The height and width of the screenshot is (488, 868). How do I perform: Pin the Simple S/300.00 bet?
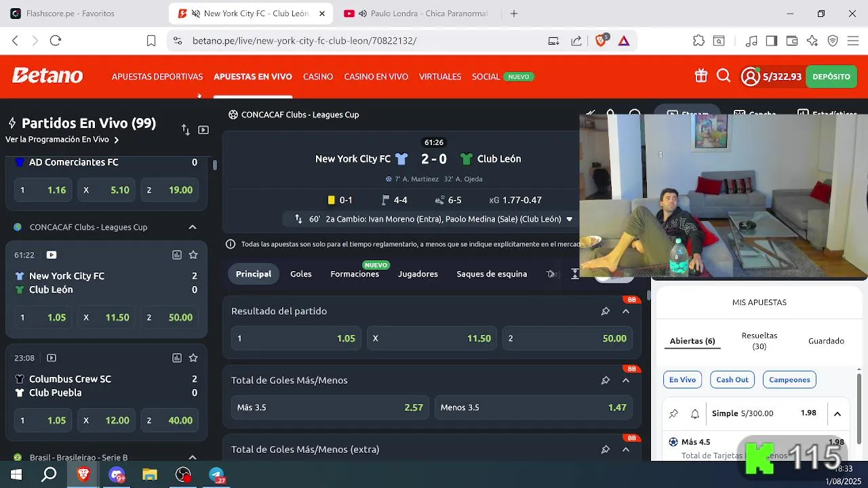click(673, 413)
